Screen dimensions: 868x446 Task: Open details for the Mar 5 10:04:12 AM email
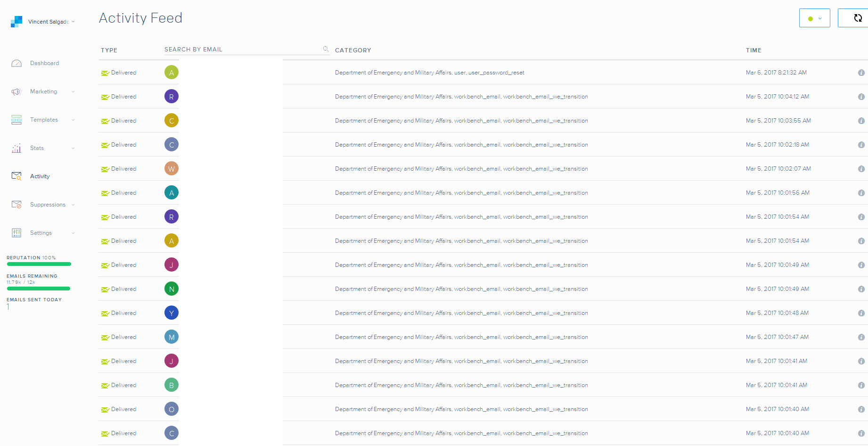[861, 96]
